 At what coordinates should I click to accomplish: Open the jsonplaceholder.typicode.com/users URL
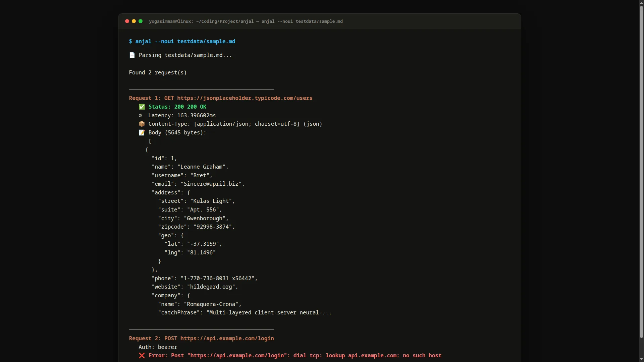245,98
